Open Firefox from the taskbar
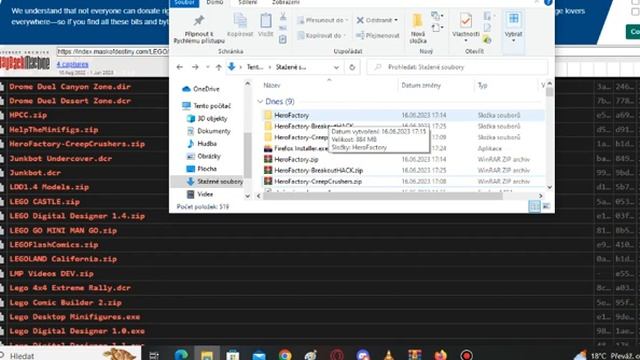This screenshot has height=360, width=640. click(441, 355)
